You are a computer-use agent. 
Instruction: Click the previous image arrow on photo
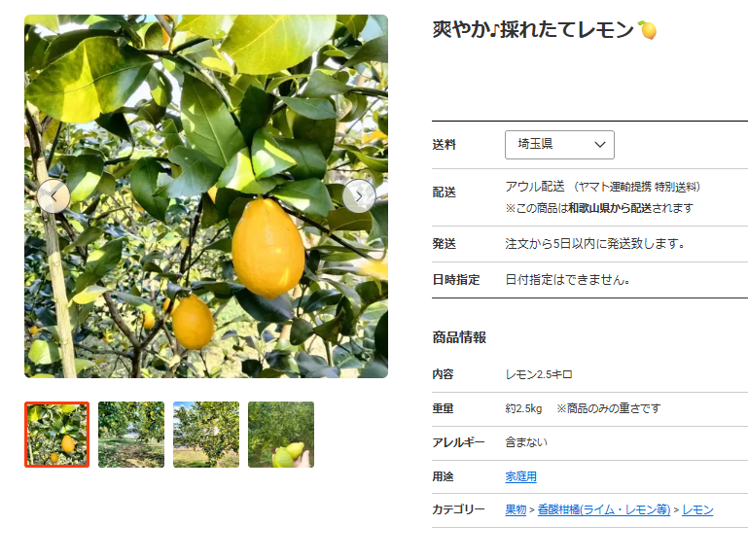coord(53,196)
